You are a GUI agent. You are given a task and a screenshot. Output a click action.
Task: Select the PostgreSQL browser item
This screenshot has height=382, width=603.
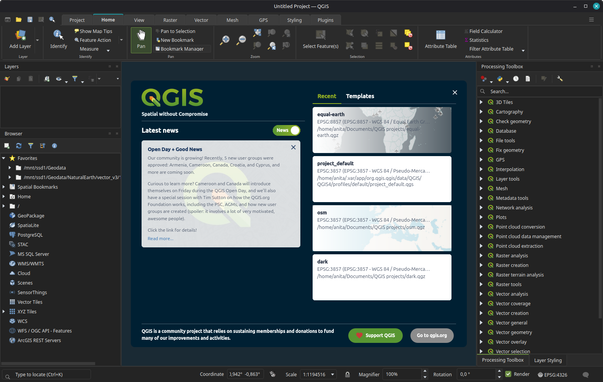click(30, 235)
